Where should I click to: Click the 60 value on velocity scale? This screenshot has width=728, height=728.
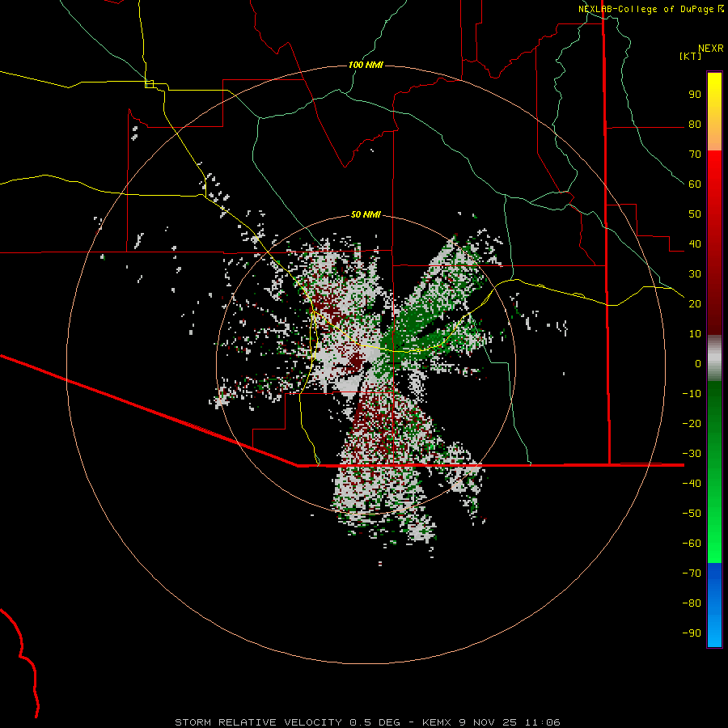tap(695, 184)
